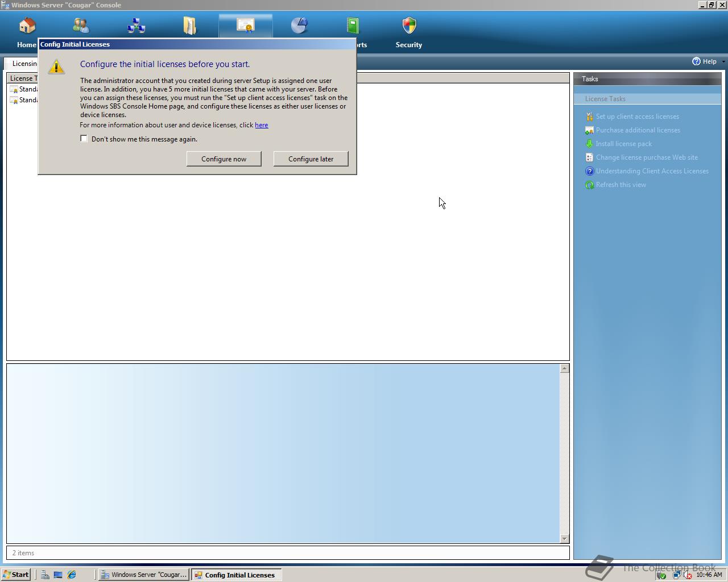
Task: Click the Tasks panel header
Action: pyautogui.click(x=647, y=79)
